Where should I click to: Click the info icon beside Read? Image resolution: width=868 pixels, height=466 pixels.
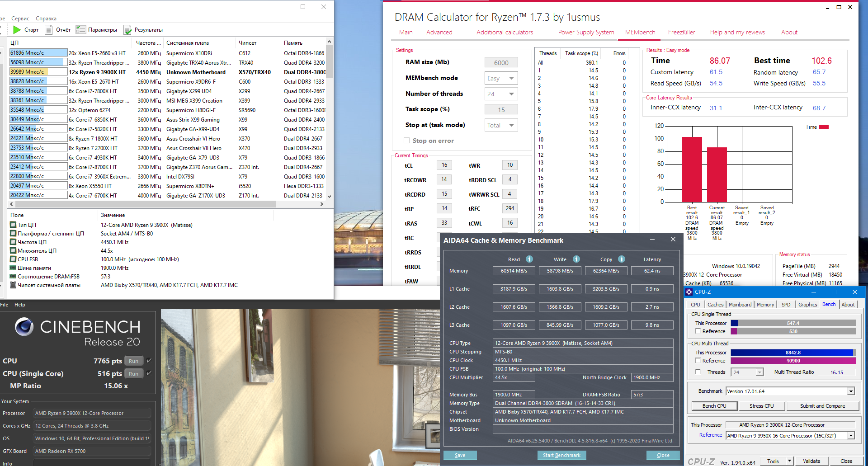tap(529, 259)
